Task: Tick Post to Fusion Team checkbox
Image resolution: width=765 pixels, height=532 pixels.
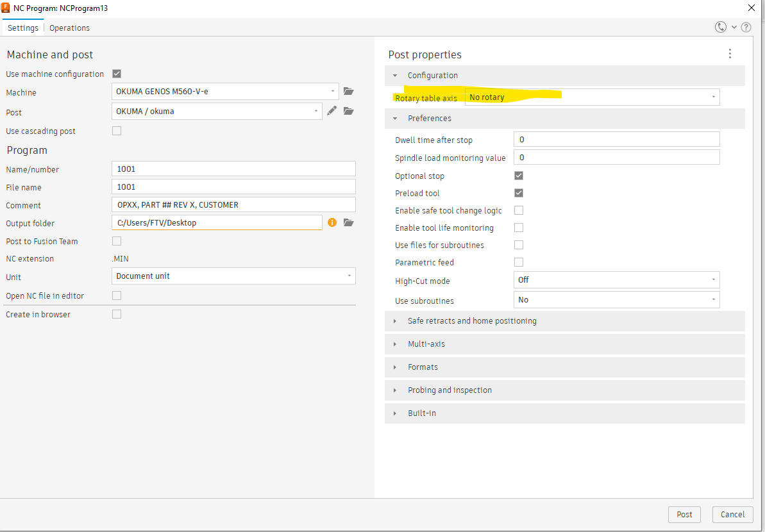Action: tap(117, 241)
